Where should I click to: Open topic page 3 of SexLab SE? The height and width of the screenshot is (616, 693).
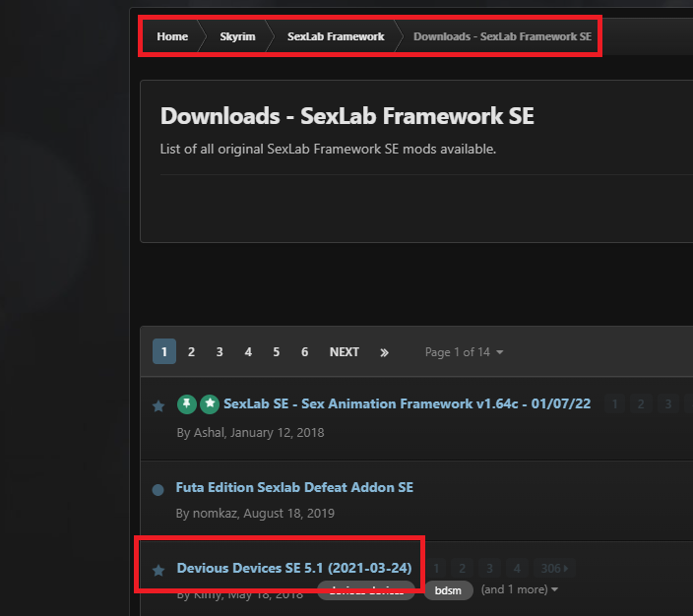667,403
